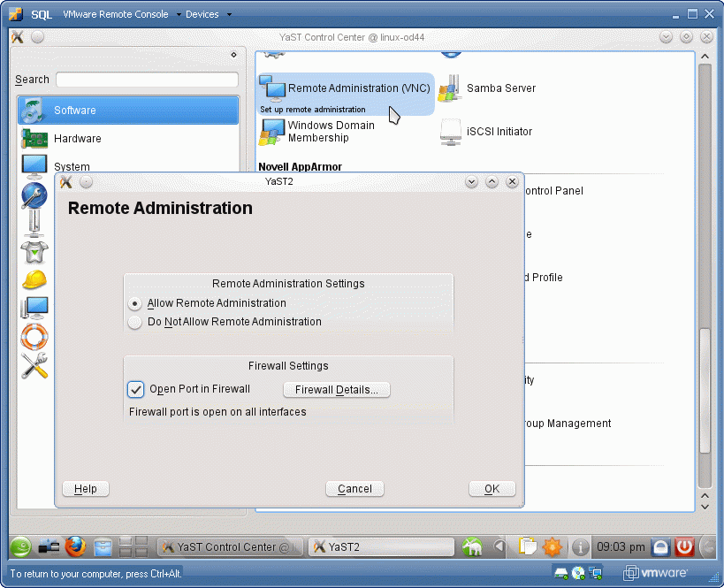Switch to YaST Control Center taskbar entry
This screenshot has width=724, height=588.
[x=230, y=547]
